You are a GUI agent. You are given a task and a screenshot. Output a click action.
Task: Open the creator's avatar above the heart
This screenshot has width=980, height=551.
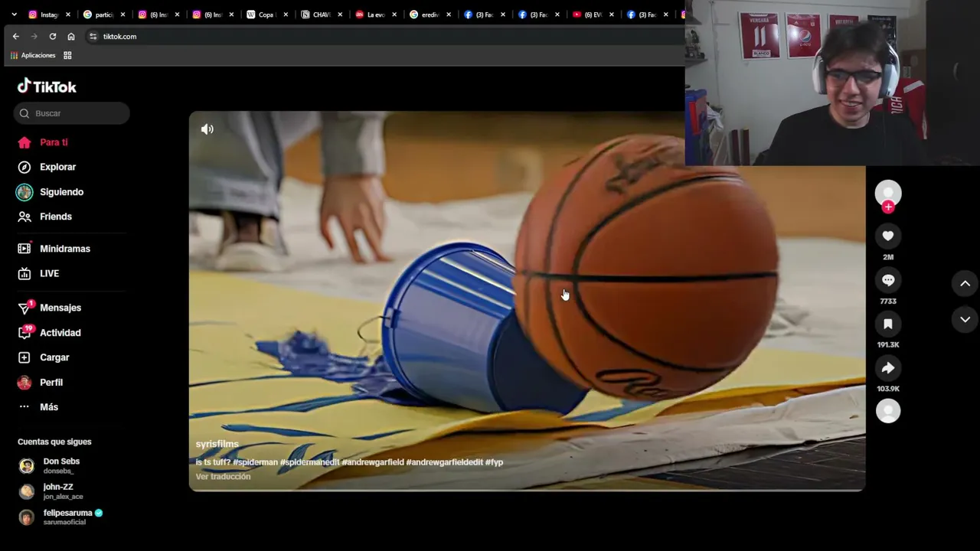click(888, 193)
